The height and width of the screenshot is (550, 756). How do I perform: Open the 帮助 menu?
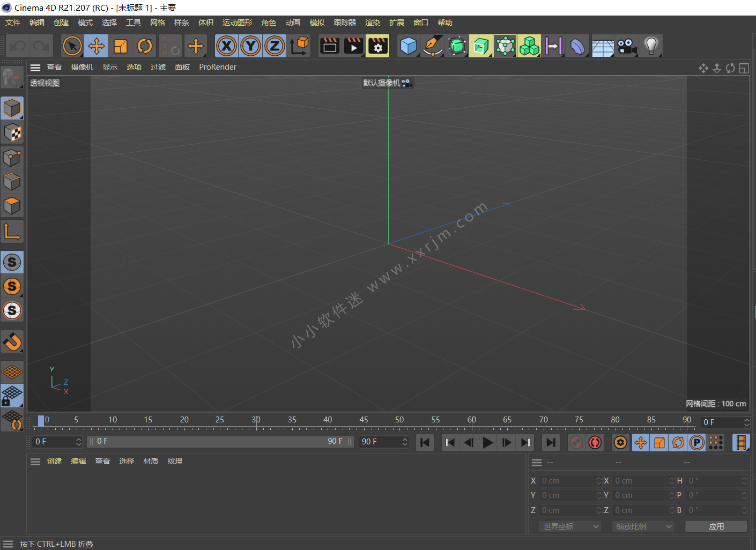[445, 23]
